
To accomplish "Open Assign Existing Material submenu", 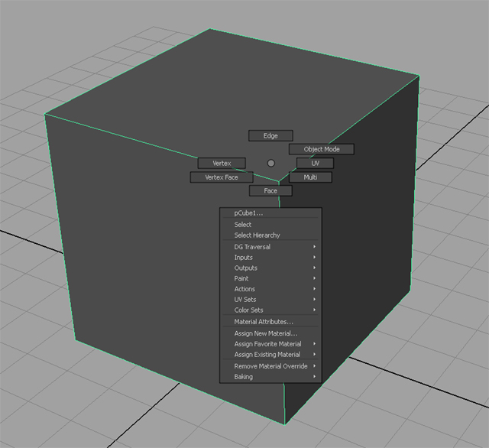I will click(x=270, y=355).
